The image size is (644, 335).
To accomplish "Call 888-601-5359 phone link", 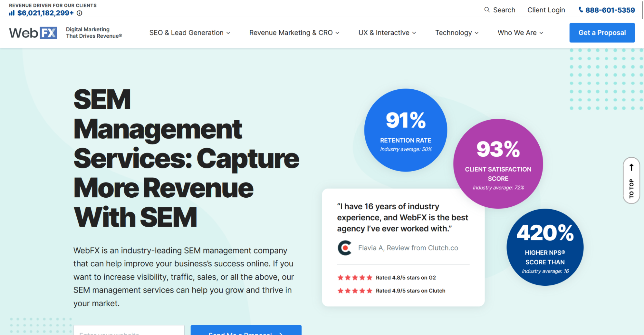I will [610, 10].
